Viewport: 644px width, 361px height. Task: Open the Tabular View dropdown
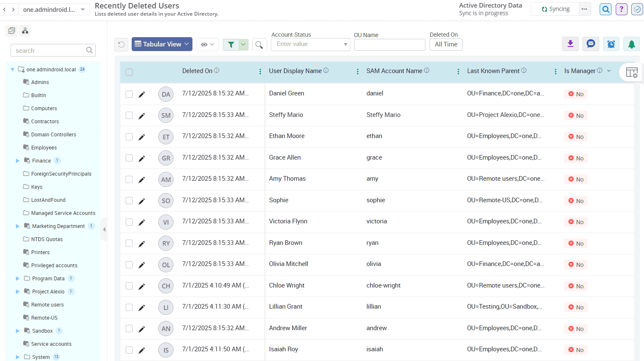[x=162, y=44]
